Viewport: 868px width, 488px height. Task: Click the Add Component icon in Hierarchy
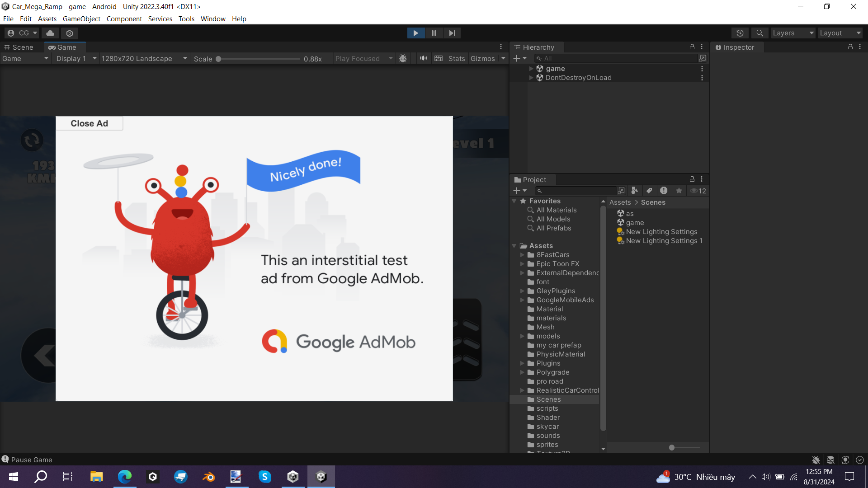tap(517, 58)
